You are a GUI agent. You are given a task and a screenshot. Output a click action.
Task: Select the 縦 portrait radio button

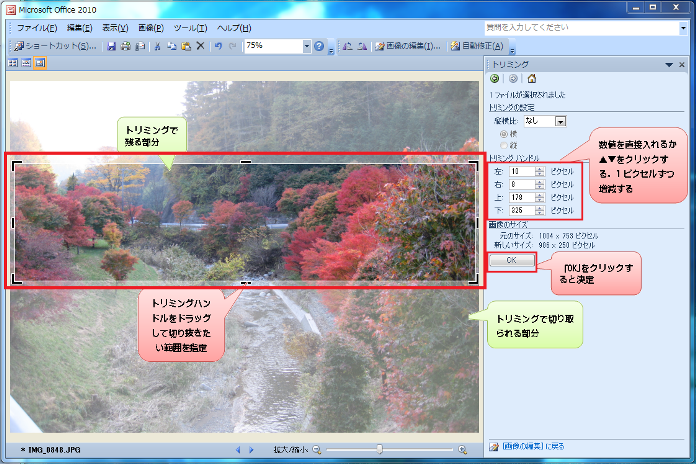pos(503,145)
